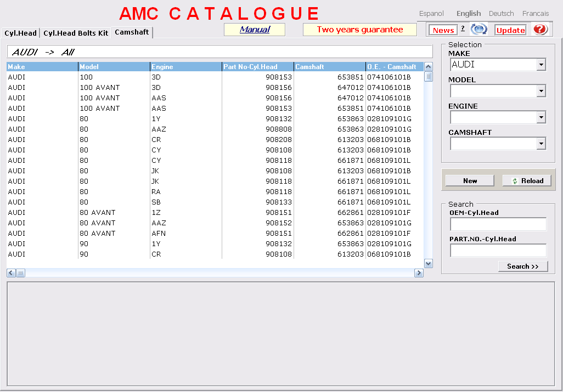This screenshot has height=392, width=563.
Task: Focus the PART.NO.-Cyl.Head search field
Action: coord(498,251)
